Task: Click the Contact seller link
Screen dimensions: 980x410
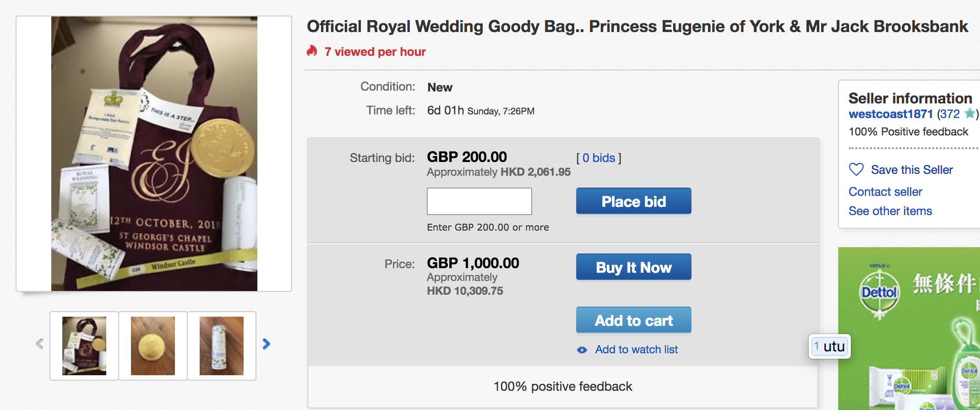Action: (885, 192)
